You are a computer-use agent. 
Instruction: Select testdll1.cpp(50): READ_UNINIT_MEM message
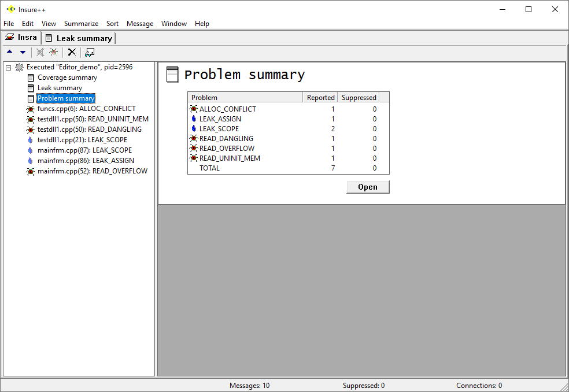(93, 120)
